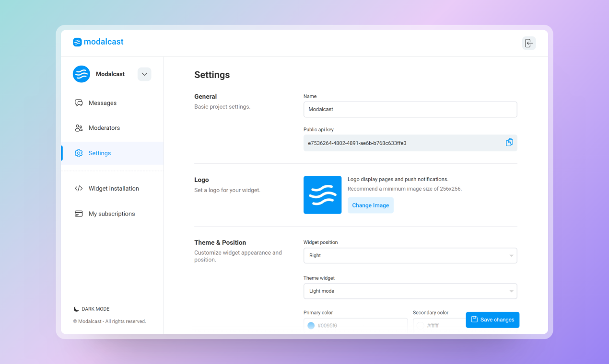Click the 'General' section title
Viewport: 609px width, 364px height.
point(206,97)
